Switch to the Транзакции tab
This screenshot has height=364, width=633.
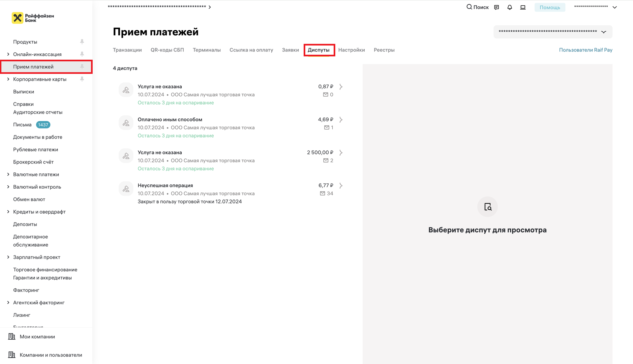pos(127,50)
